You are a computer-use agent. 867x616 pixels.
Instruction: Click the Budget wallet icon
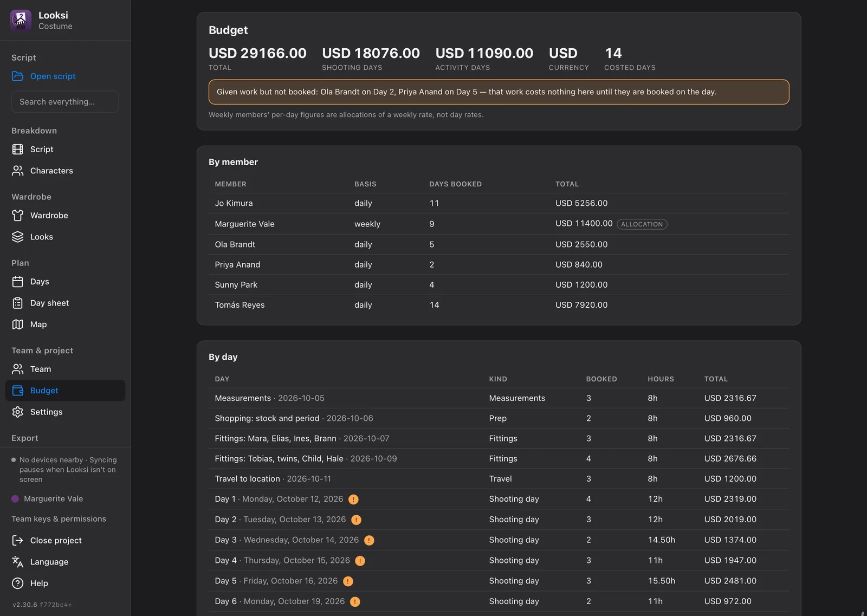click(x=18, y=391)
